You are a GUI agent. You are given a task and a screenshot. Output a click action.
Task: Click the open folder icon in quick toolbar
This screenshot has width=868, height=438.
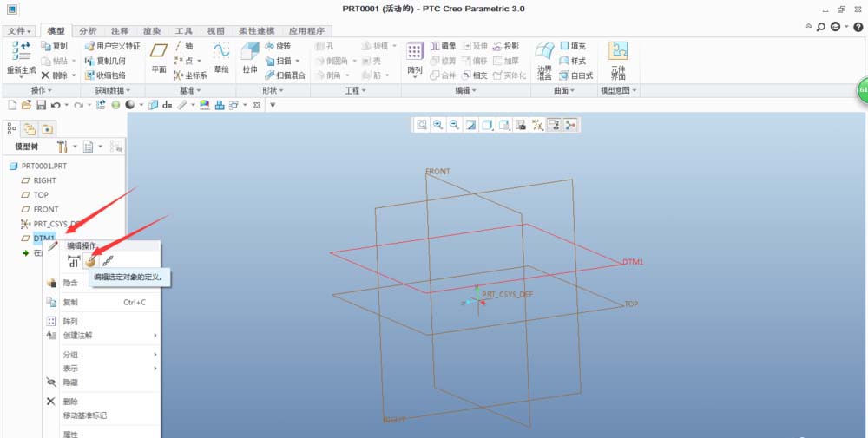coord(26,105)
